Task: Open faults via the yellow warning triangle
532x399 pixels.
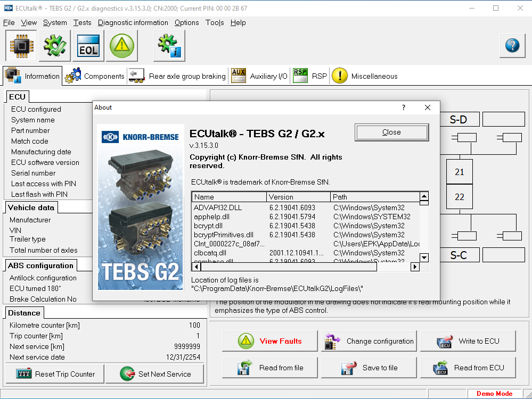Action: pyautogui.click(x=121, y=46)
